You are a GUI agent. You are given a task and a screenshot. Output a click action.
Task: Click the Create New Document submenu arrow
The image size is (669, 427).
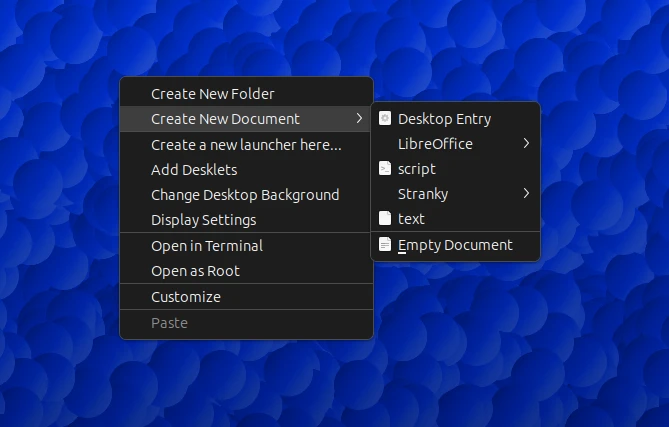[359, 119]
